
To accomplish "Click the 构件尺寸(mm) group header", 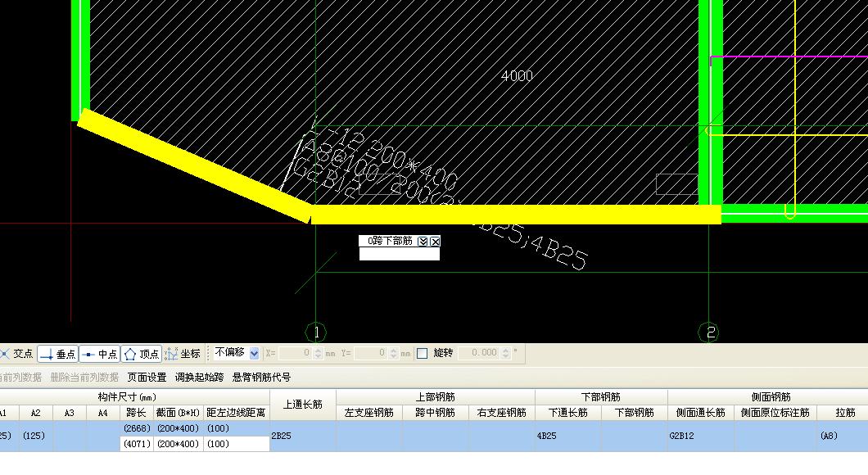I will point(127,397).
